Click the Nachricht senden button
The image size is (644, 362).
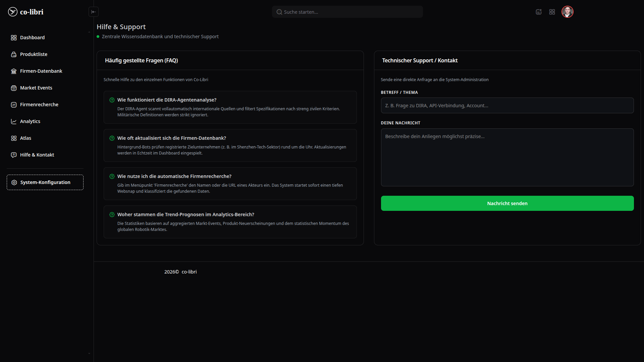click(x=507, y=203)
